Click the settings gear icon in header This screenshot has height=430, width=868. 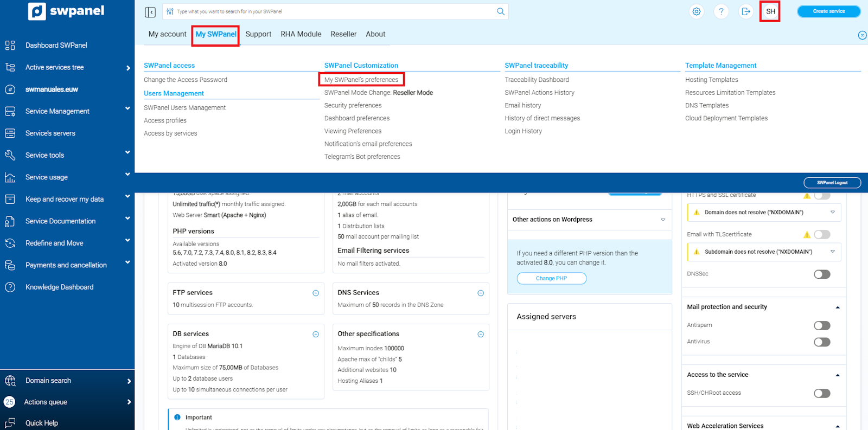pyautogui.click(x=697, y=11)
